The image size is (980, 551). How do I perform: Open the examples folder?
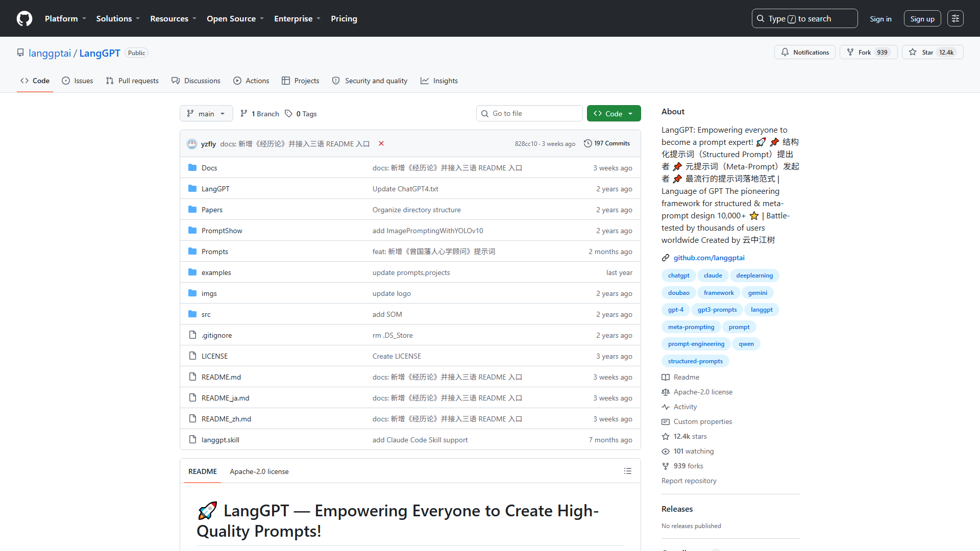tap(216, 272)
